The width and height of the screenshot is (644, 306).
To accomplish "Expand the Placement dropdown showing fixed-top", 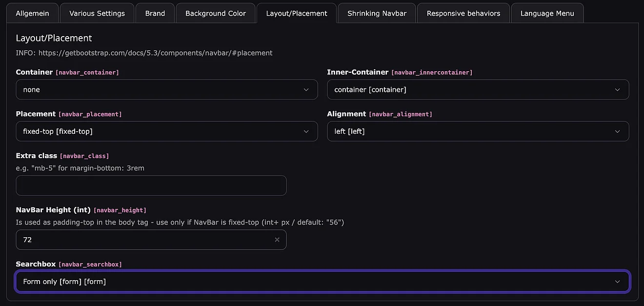I will coord(166,131).
